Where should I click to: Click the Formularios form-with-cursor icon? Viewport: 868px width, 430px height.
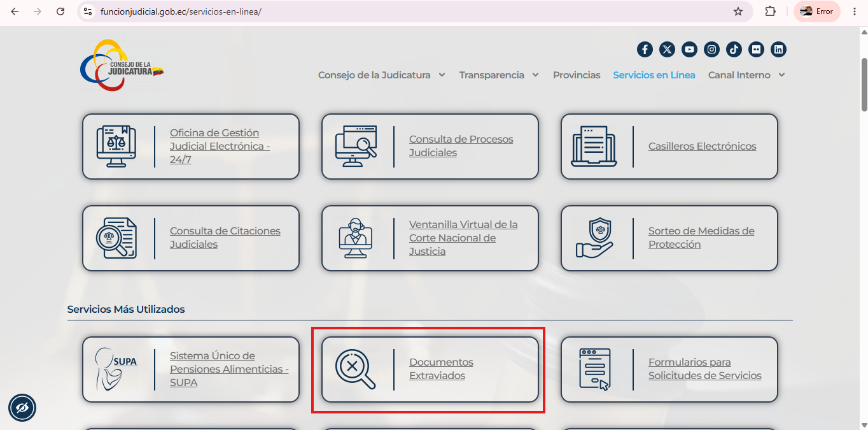tap(594, 369)
